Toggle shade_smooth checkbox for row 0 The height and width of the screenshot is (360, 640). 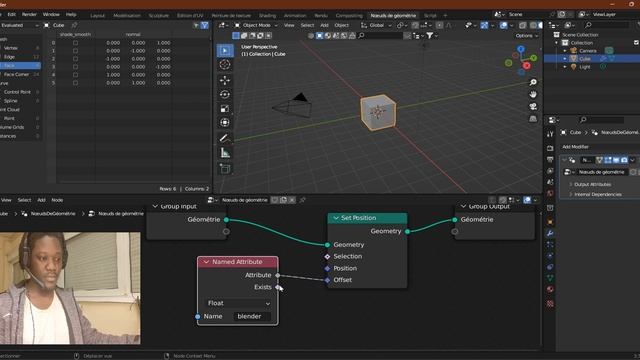coord(75,43)
